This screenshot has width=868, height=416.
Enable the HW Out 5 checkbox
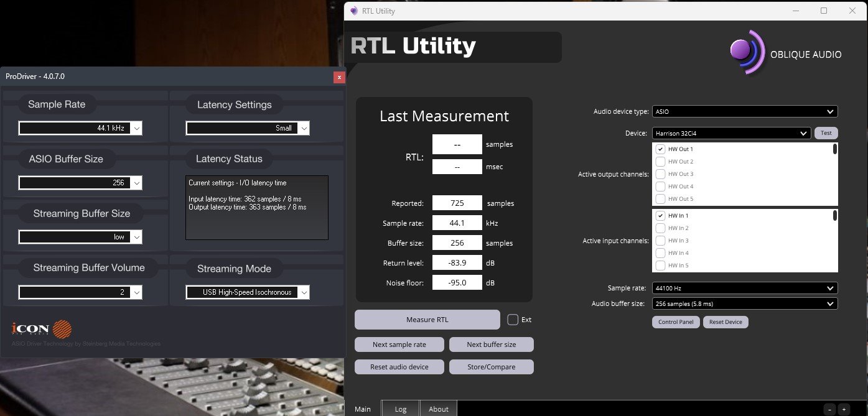click(661, 199)
